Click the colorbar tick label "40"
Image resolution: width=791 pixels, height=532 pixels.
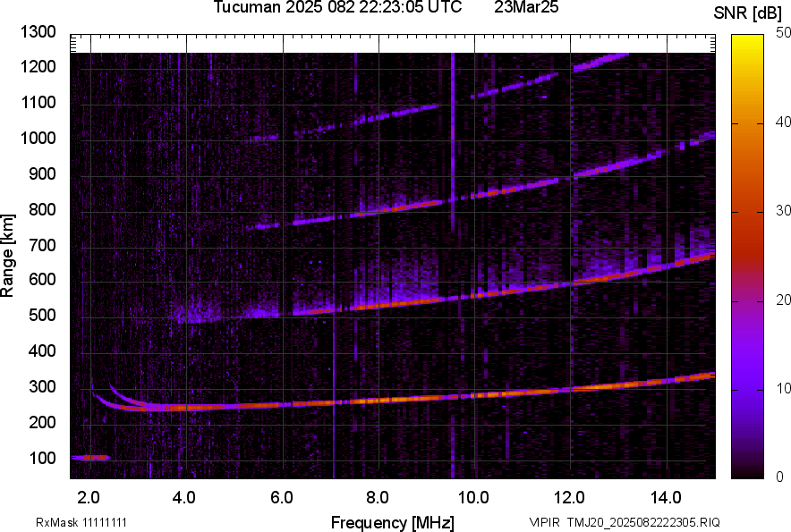pos(783,122)
